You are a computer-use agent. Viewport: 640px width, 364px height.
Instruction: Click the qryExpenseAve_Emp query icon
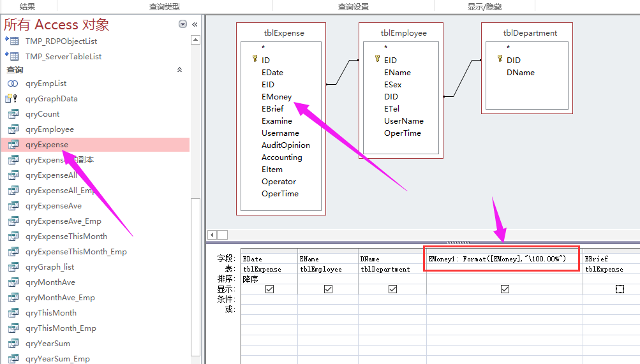(x=13, y=221)
